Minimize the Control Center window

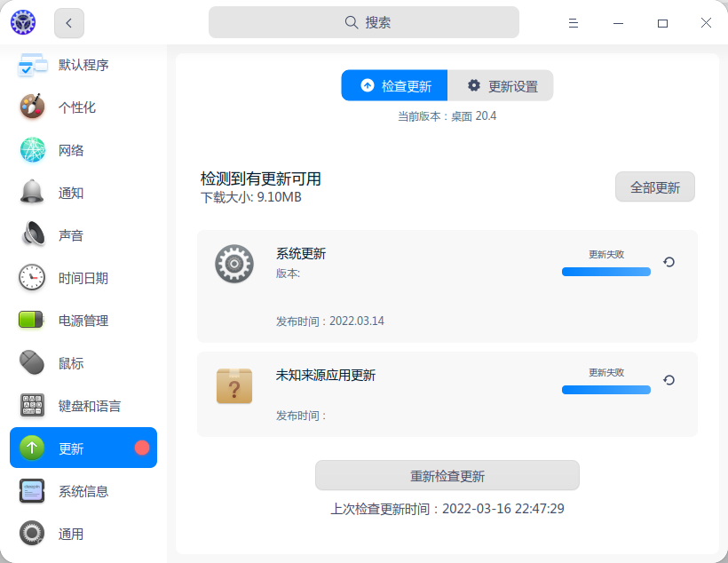click(618, 23)
